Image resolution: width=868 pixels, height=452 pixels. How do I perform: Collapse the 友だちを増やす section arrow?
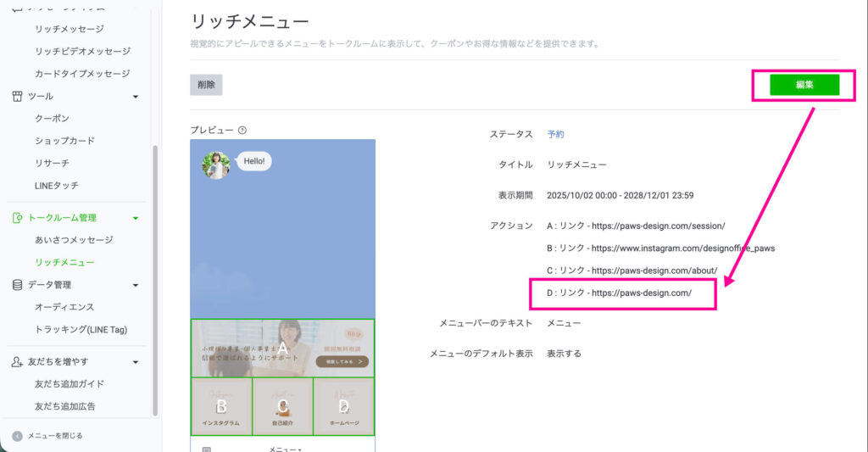click(x=136, y=362)
